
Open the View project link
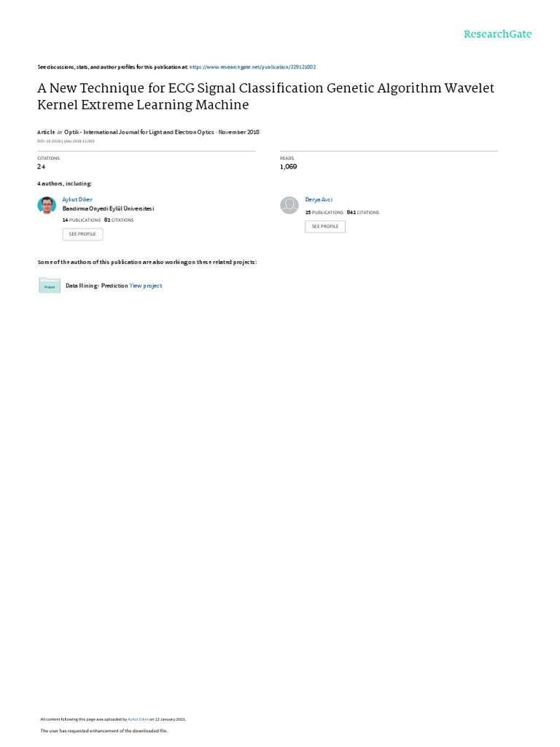coord(146,286)
